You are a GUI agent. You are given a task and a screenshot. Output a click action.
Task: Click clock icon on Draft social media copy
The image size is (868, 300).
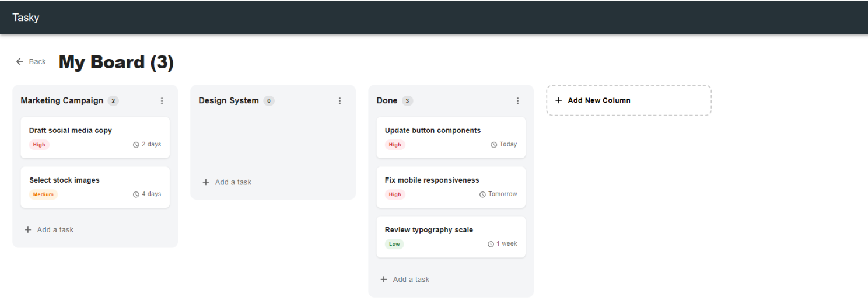136,145
